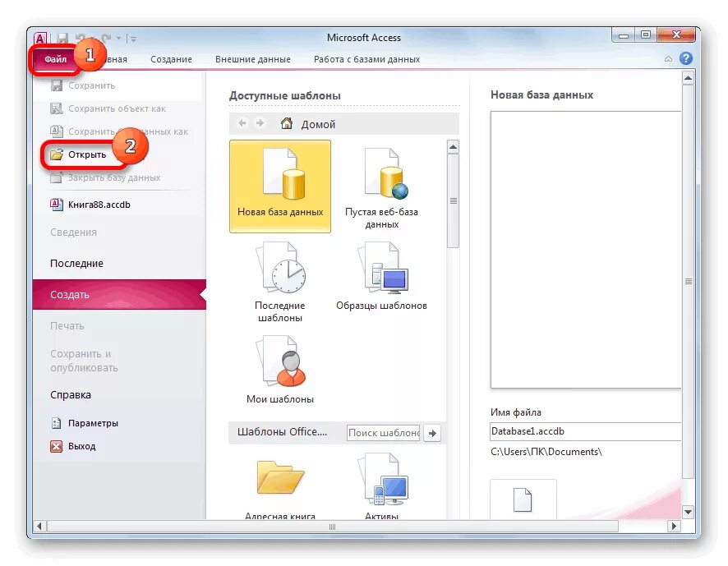
Task: Open the Сведения section
Action: (x=73, y=232)
